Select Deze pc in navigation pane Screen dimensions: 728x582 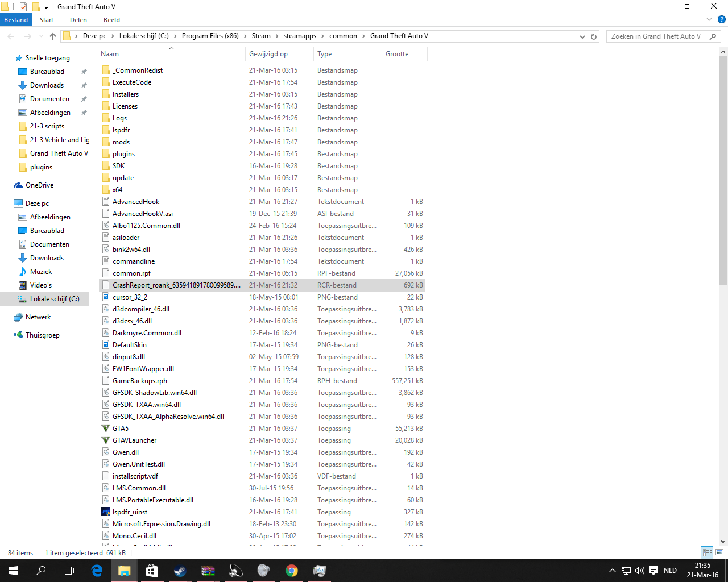coord(37,203)
